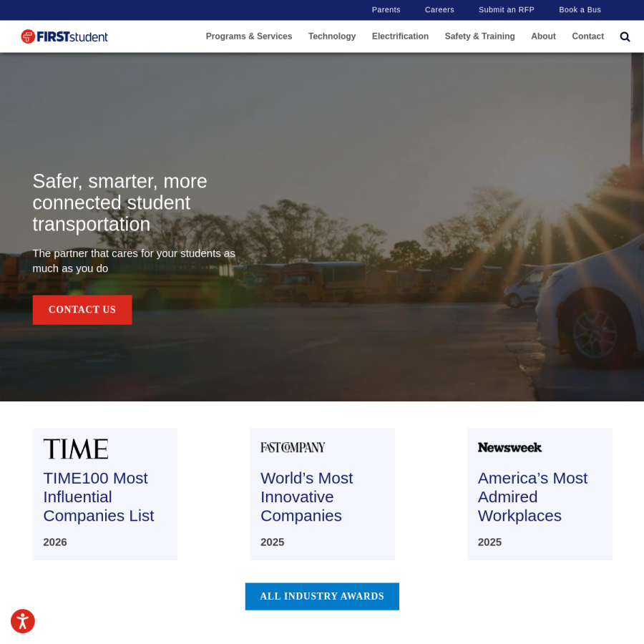644x644 pixels.
Task: Click the TIME magazine logo
Action: click(76, 449)
